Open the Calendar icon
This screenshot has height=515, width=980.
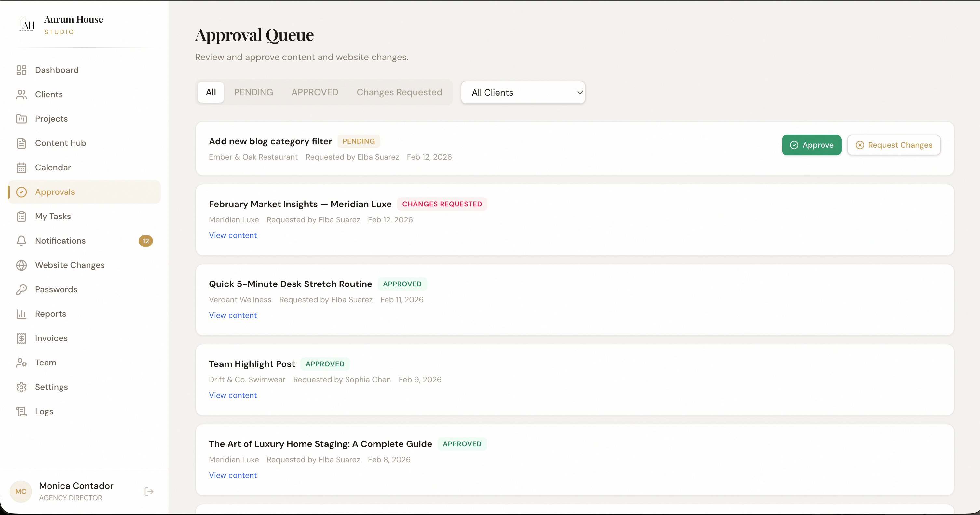coord(22,167)
